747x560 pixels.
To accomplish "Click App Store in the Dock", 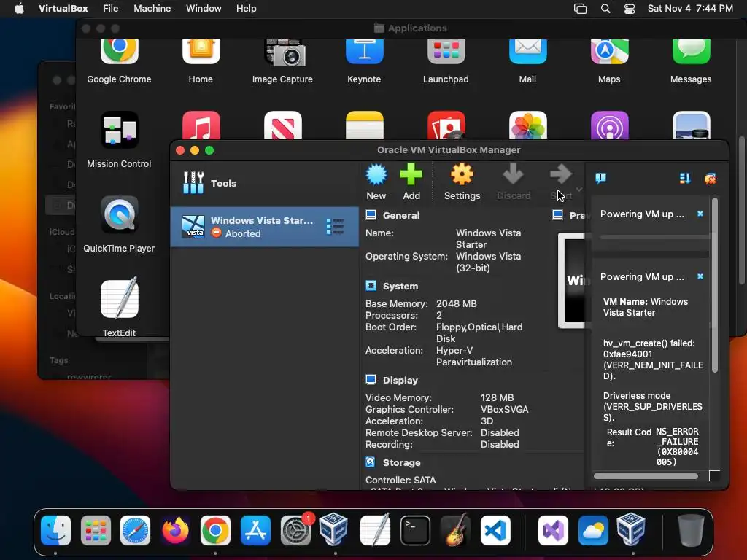I will tap(255, 530).
